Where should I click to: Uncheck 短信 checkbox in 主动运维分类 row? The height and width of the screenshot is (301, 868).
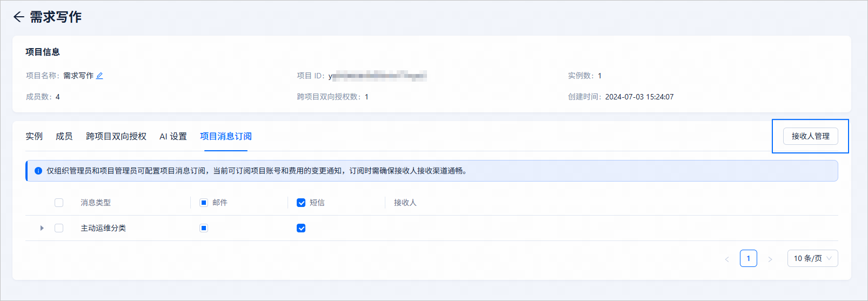(x=301, y=228)
